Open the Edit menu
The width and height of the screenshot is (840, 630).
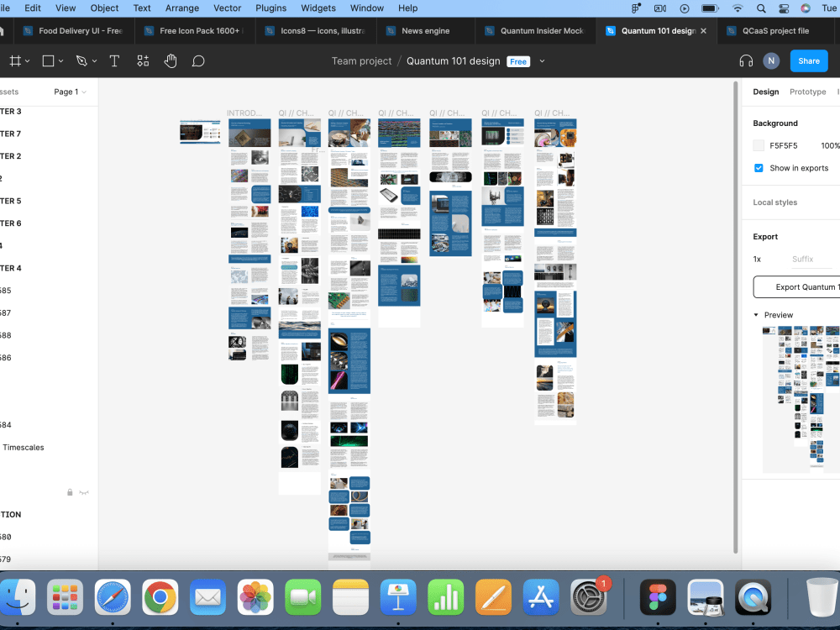point(33,8)
